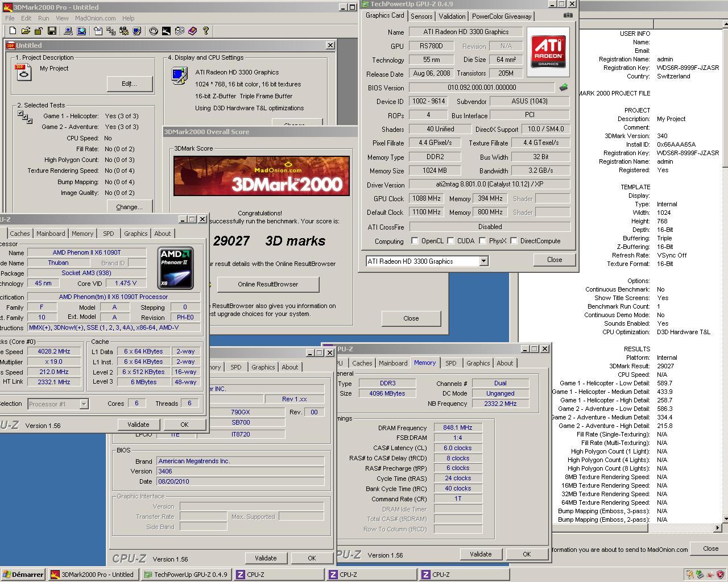Click the 3DMark2000 Pro taskbar button
728x582 pixels.
93,575
